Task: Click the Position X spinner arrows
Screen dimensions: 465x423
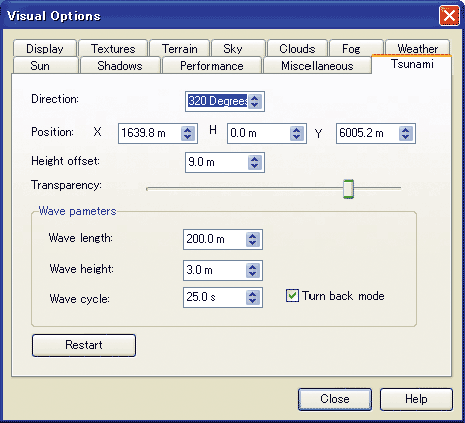Action: tap(188, 133)
